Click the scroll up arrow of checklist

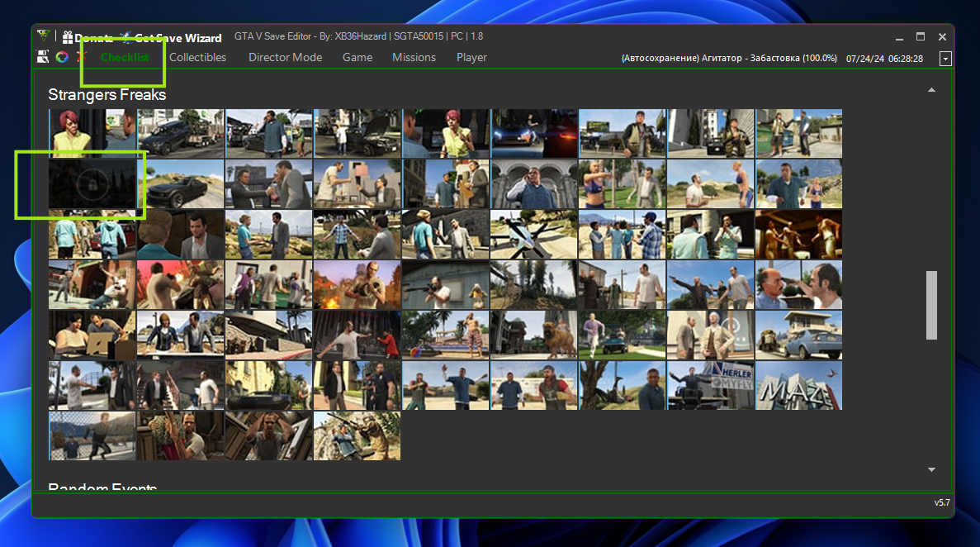pos(931,90)
